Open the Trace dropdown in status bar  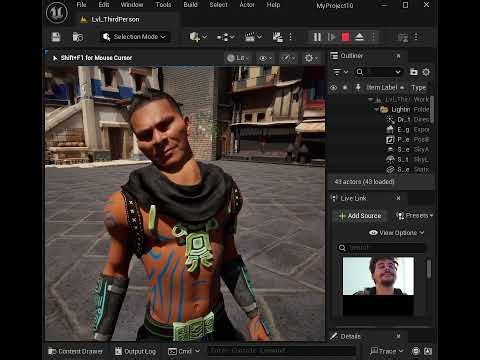click(387, 351)
